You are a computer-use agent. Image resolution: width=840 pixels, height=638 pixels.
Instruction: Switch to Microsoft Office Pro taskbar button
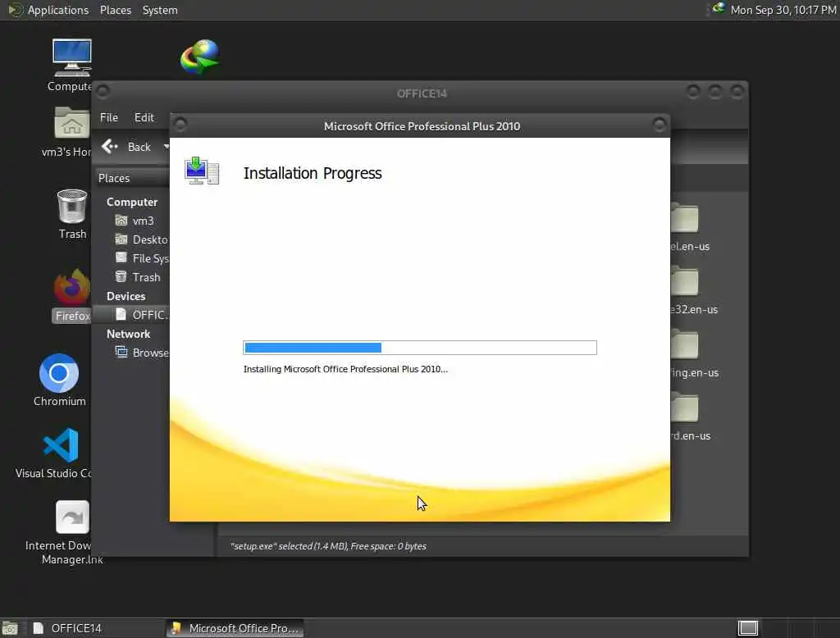235,628
